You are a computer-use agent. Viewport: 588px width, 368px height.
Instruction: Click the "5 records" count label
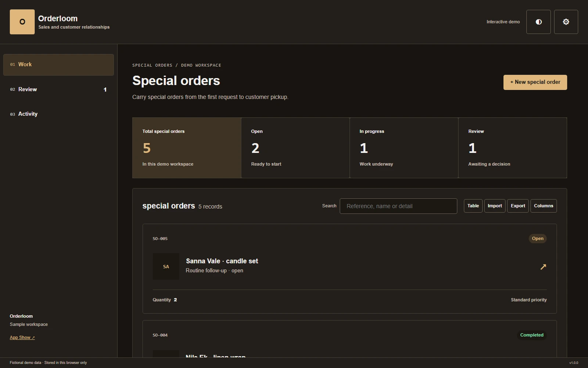pos(210,206)
